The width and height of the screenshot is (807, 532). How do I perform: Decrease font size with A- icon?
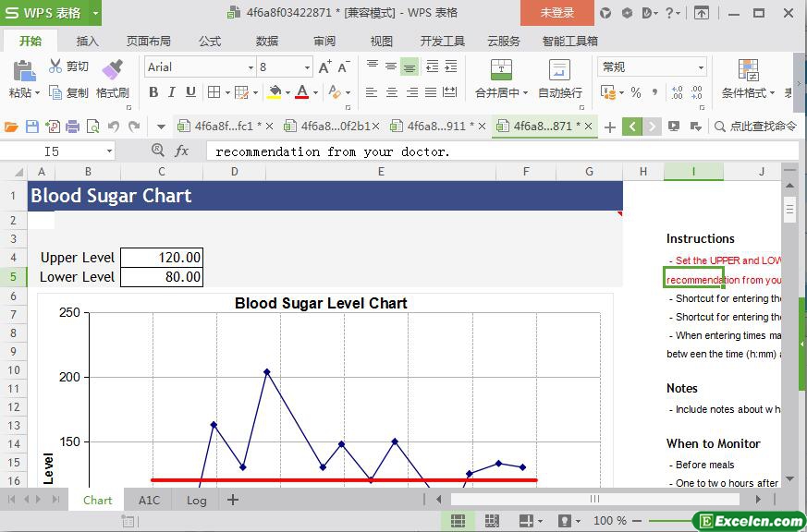tap(344, 66)
